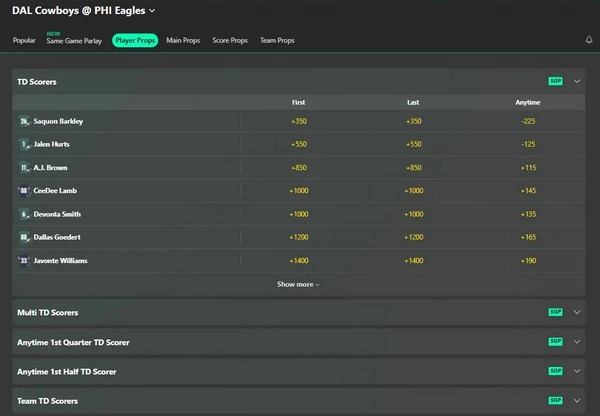The height and width of the screenshot is (416, 600).
Task: Open the Same Game Parlay tab
Action: pos(74,41)
